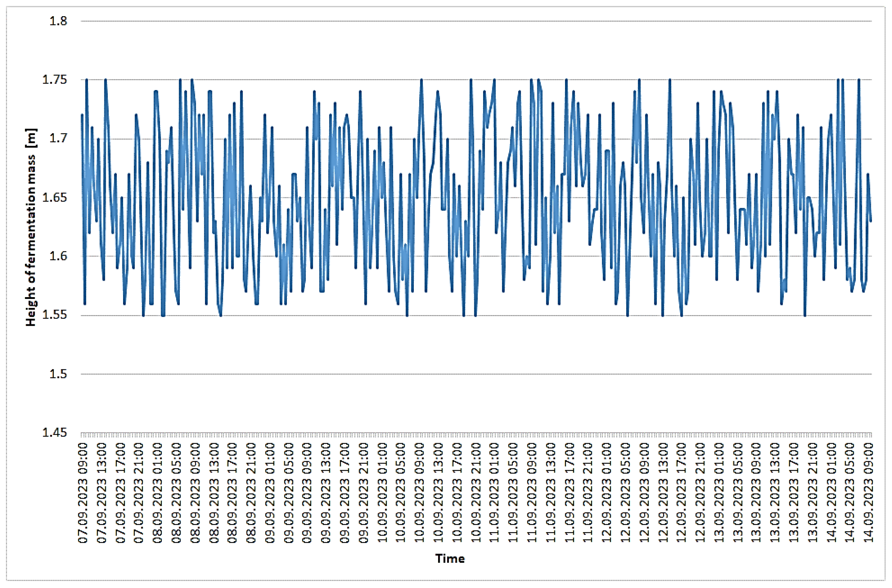Click the '08.09.2023 01:00' time label
Viewport: 892px width, 588px height.
(x=158, y=492)
